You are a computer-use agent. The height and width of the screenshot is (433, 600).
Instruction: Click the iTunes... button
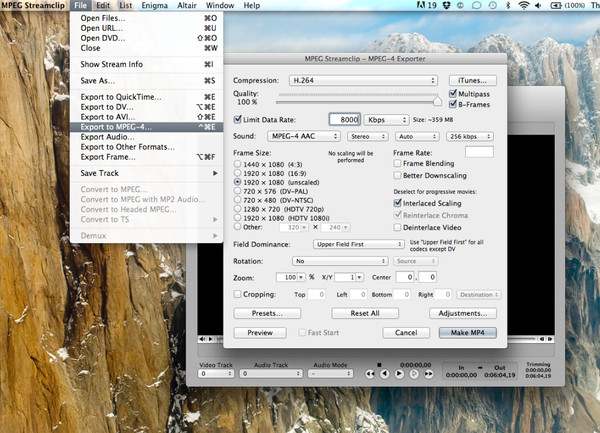click(473, 80)
